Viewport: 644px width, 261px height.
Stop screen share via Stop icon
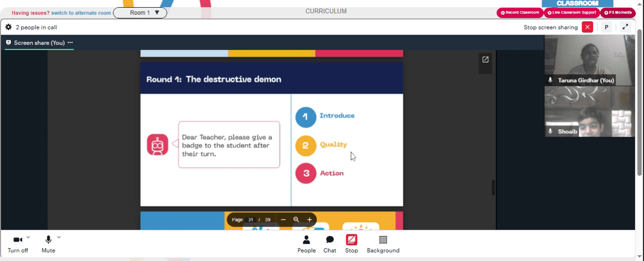[x=352, y=240]
